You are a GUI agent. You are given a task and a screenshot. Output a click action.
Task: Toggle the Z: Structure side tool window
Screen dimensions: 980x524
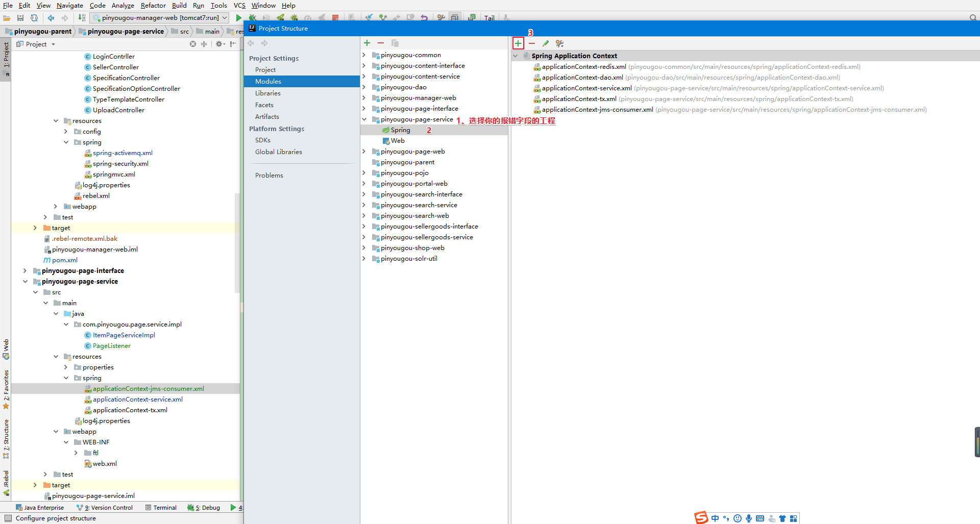pyautogui.click(x=6, y=439)
